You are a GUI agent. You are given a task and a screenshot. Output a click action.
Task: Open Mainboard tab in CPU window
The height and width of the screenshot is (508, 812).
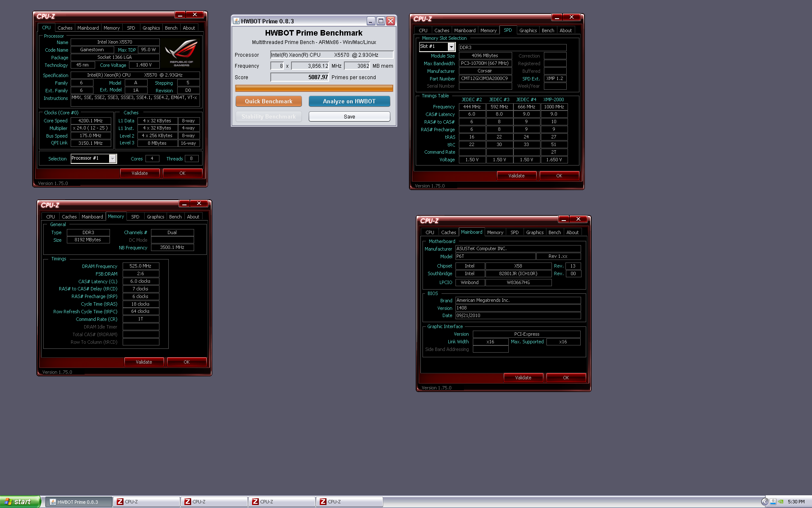(88, 28)
